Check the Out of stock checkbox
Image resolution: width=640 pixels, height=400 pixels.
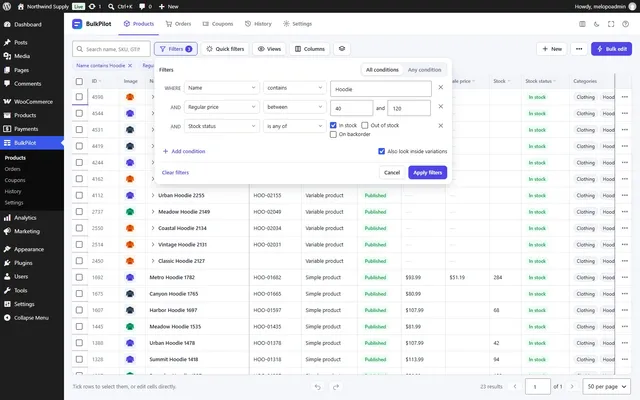pyautogui.click(x=364, y=125)
